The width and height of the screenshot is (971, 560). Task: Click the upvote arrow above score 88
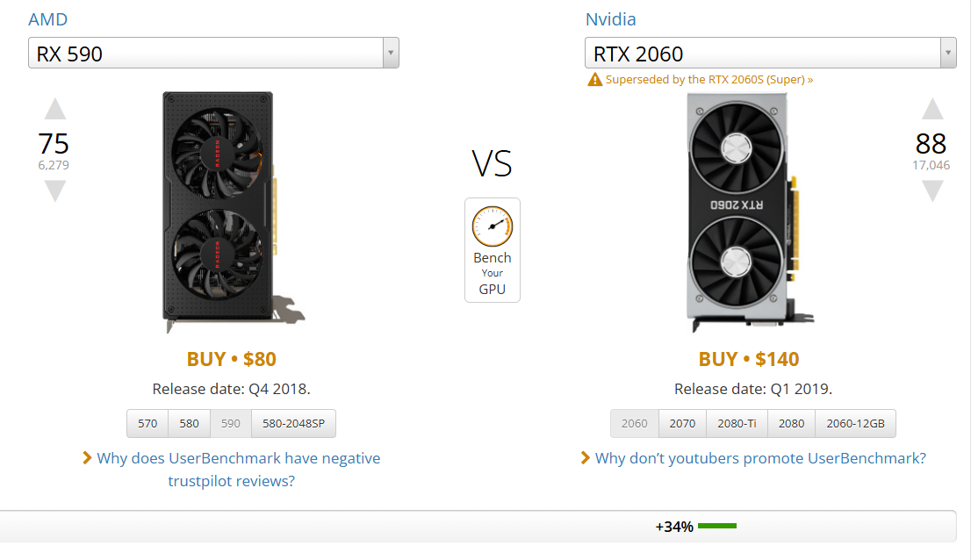pos(931,110)
